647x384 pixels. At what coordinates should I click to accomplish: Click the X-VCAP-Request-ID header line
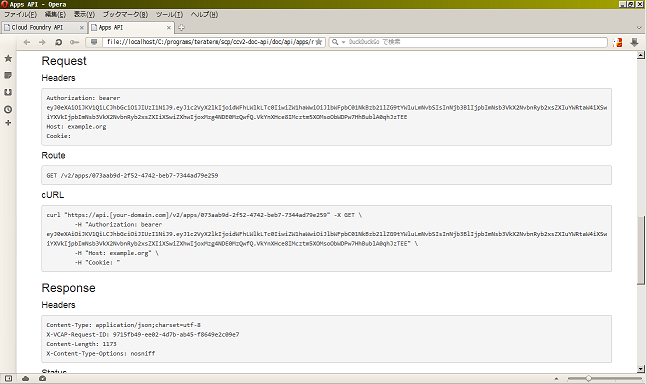pyautogui.click(x=143, y=335)
